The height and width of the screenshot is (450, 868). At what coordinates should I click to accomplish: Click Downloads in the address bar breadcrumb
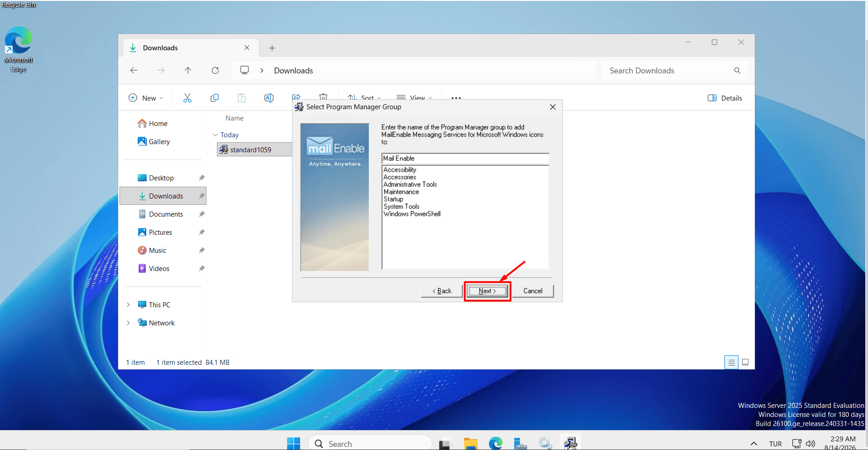pyautogui.click(x=293, y=71)
